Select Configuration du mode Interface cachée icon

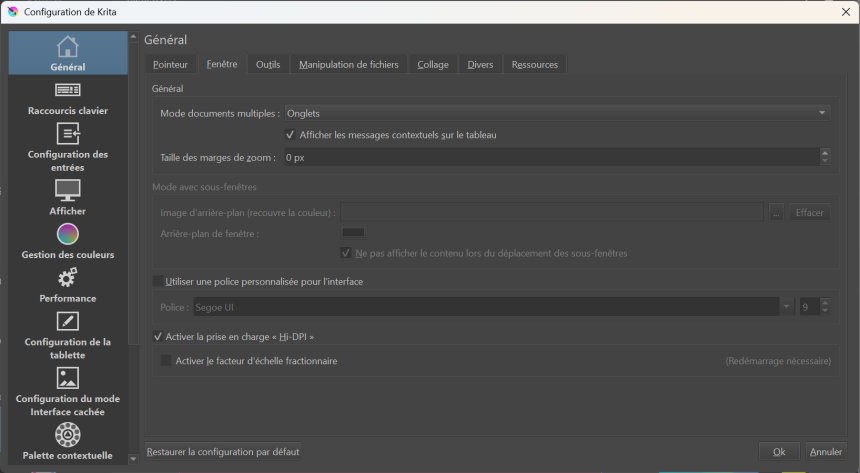point(68,378)
